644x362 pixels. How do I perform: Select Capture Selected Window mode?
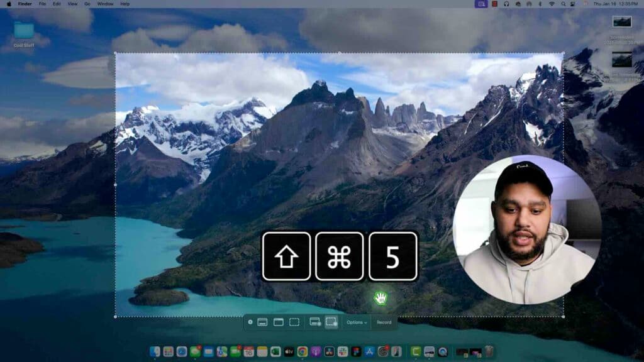click(x=278, y=322)
